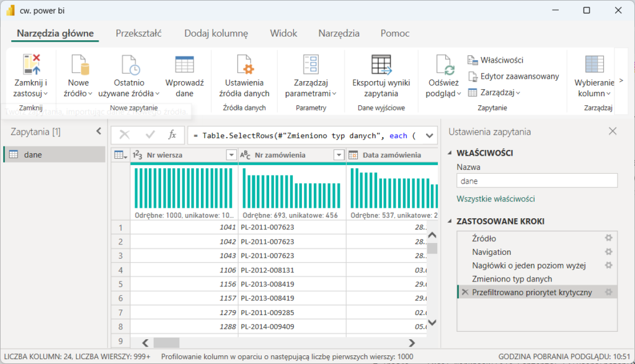Image resolution: width=635 pixels, height=364 pixels.
Task: Click the ABC data type icon of Nr zamówienia
Action: (246, 155)
